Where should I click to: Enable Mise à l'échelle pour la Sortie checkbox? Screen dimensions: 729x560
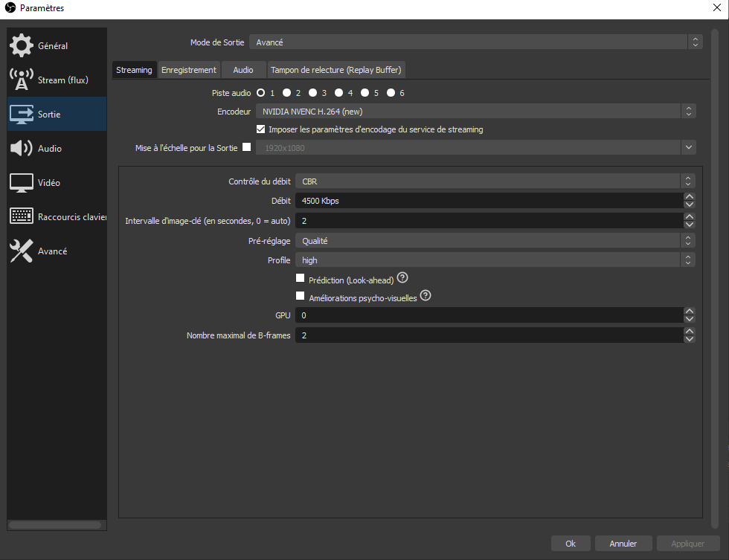[247, 147]
